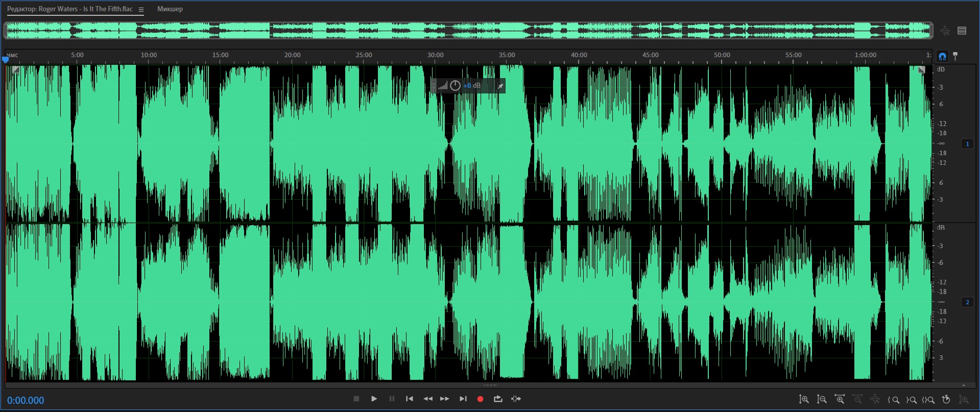
Task: Pin the HUD amplitude overlay
Action: (x=500, y=86)
